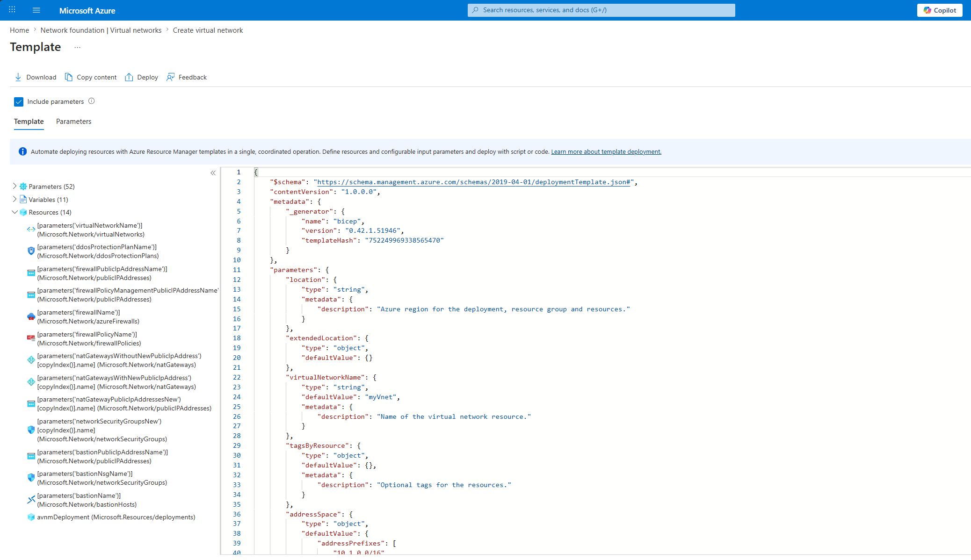Click line number 11 in code editor
Screen dimensions: 971x560
pos(237,270)
